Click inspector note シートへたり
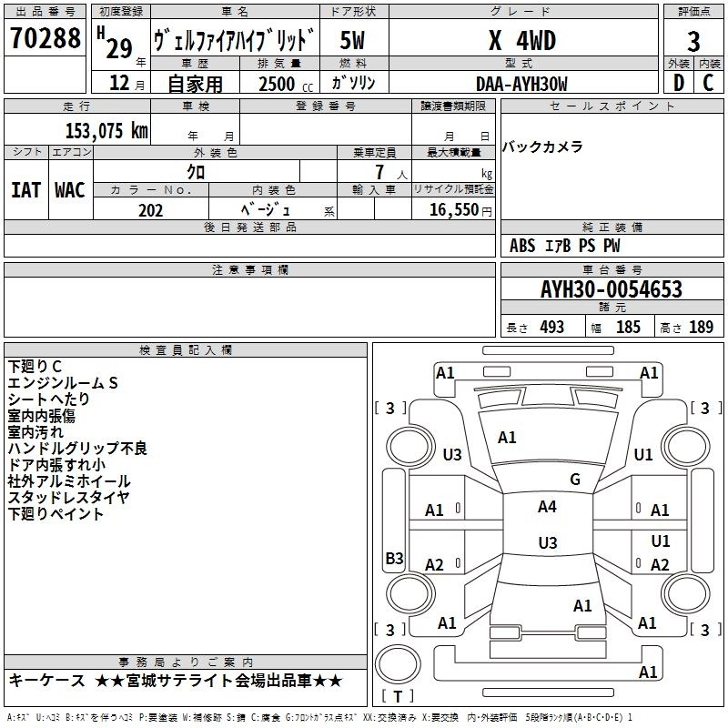The width and height of the screenshot is (728, 728). pyautogui.click(x=48, y=399)
